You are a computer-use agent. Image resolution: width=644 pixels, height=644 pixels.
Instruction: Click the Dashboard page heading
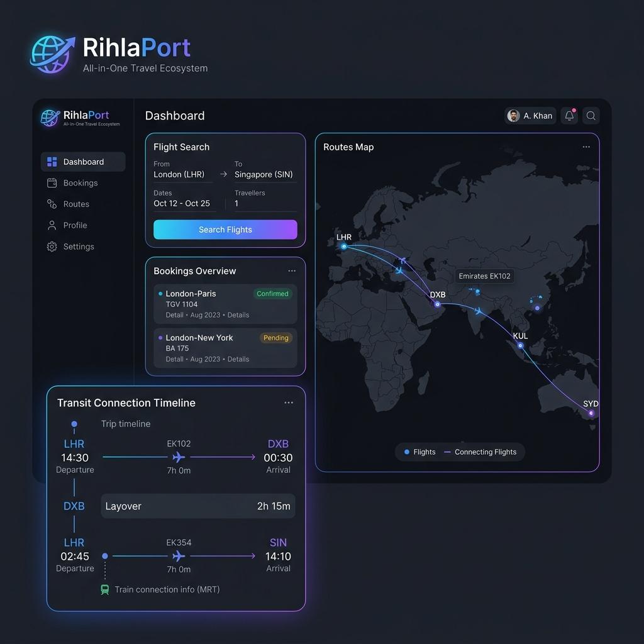coord(175,116)
